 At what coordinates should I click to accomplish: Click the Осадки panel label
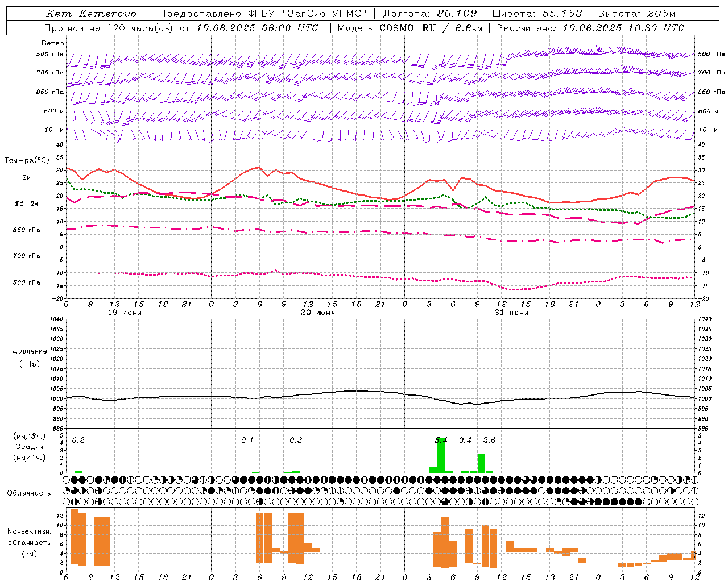coord(30,447)
